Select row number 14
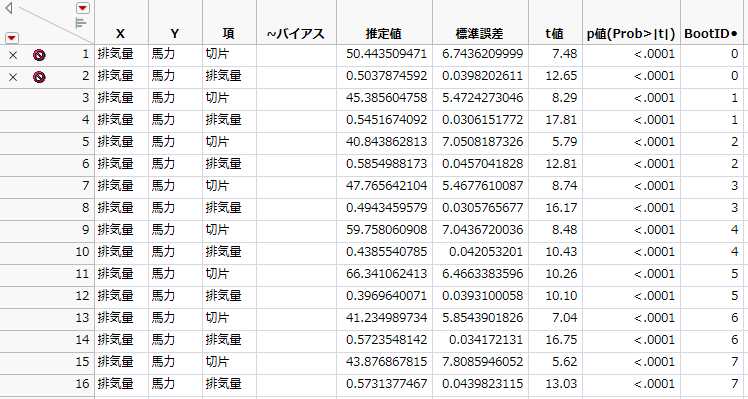Viewport: 748px width, 399px height. click(83, 339)
